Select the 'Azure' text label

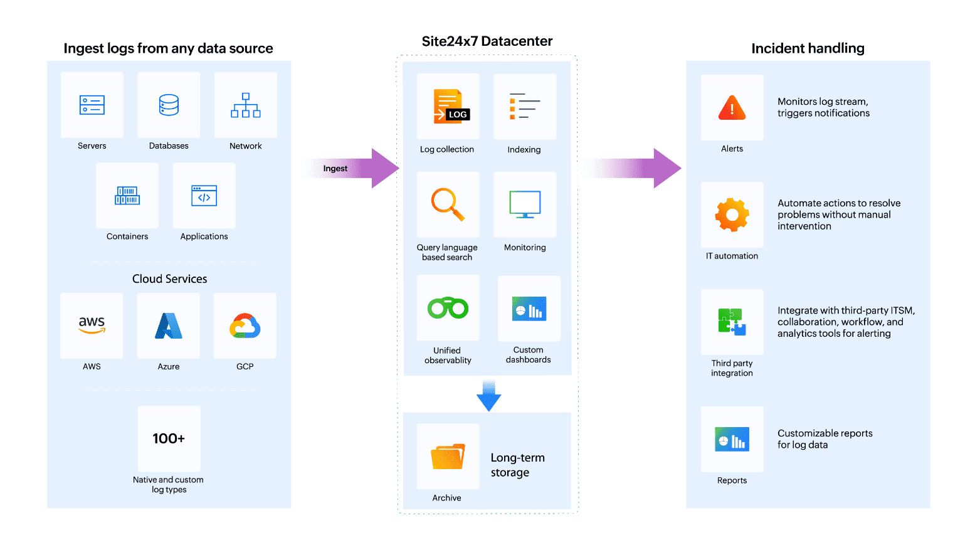click(x=169, y=367)
